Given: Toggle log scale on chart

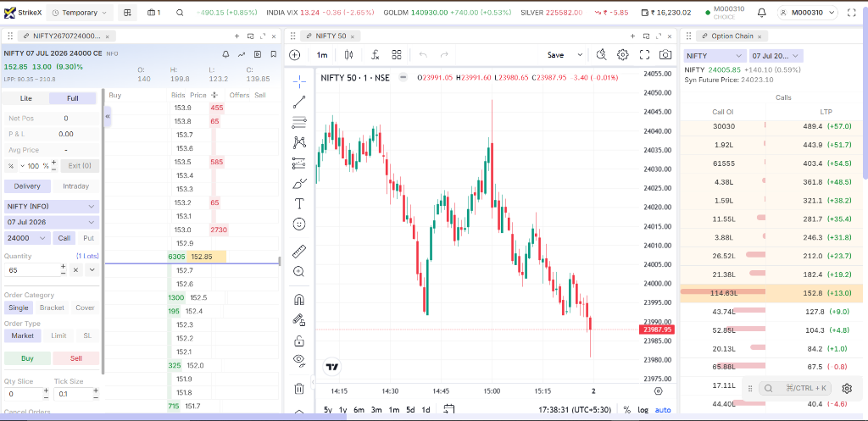Looking at the screenshot, I should [643, 410].
